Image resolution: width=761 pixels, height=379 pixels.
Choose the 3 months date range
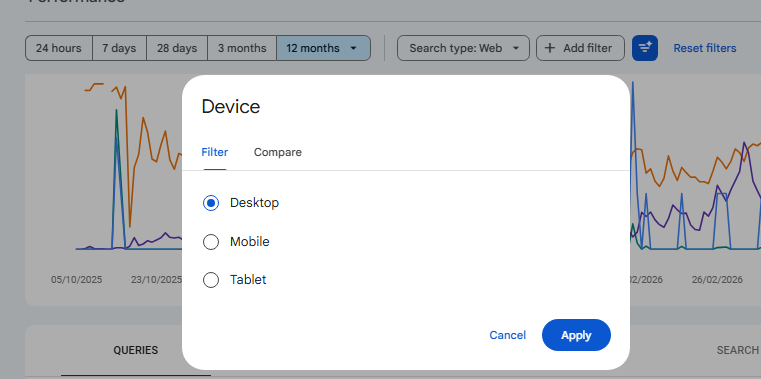[x=242, y=48]
